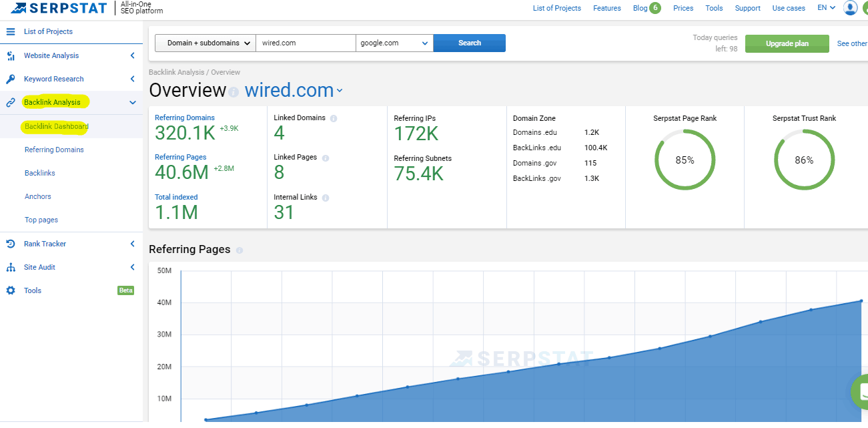
Task: Open Anchors sidebar item
Action: pos(38,196)
